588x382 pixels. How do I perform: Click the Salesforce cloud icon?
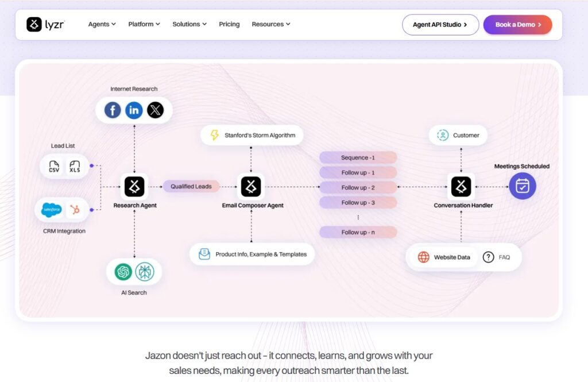point(51,210)
